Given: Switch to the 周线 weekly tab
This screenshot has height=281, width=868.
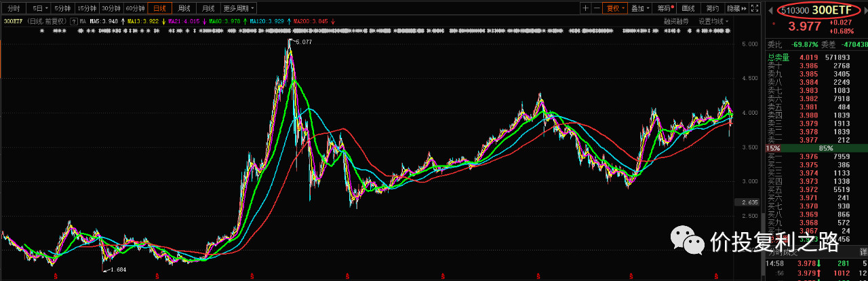Looking at the screenshot, I should pos(183,8).
